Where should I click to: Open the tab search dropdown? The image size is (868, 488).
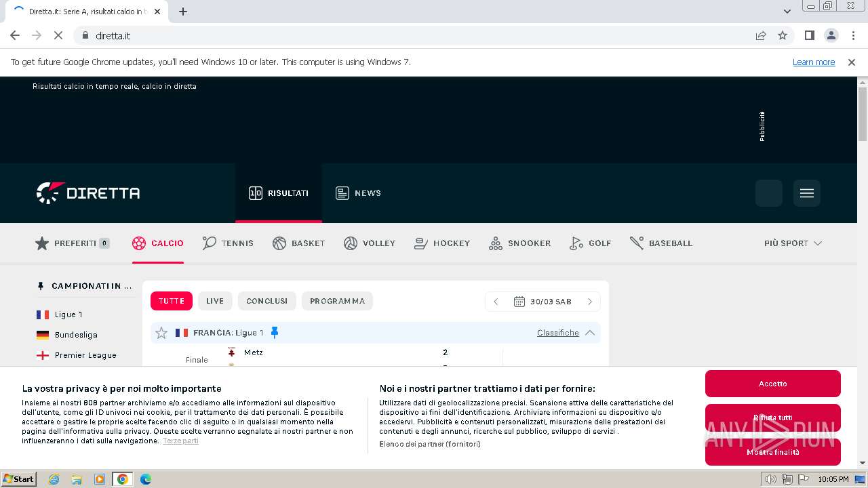click(x=787, y=12)
